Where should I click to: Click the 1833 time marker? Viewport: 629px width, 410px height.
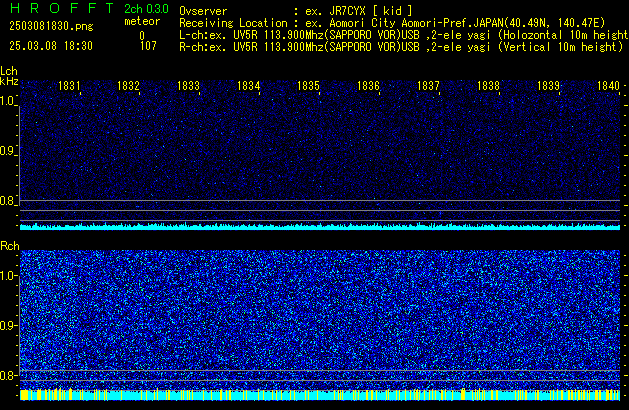(188, 86)
